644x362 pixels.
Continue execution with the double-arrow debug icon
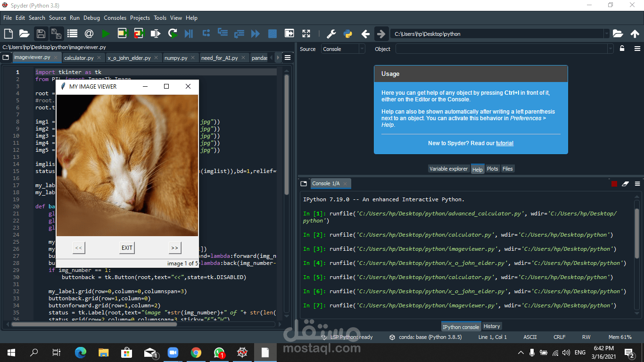[255, 33]
